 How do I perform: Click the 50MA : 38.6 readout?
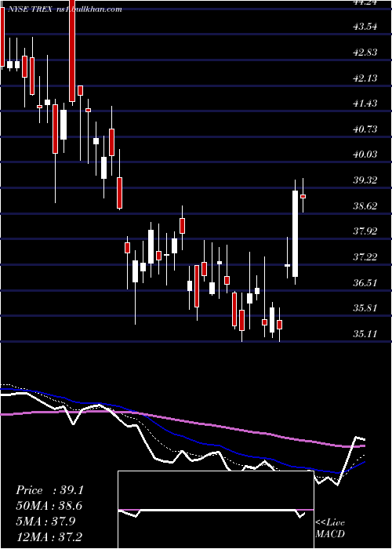coord(49,506)
